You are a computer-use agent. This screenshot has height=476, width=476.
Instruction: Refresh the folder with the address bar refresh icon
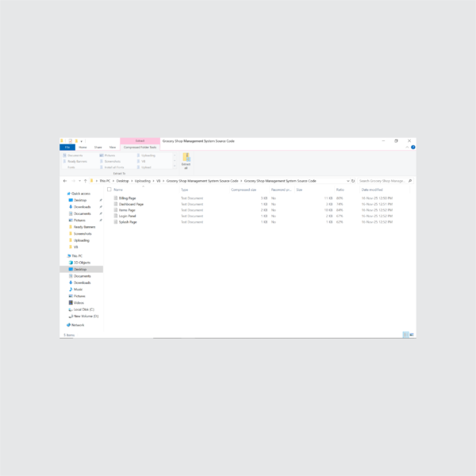pos(353,181)
